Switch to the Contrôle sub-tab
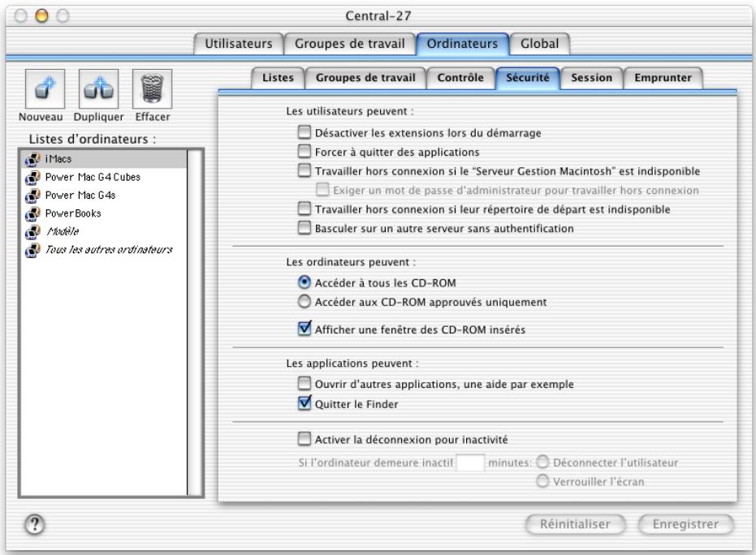Viewport: 756px width, 555px height. pos(460,78)
